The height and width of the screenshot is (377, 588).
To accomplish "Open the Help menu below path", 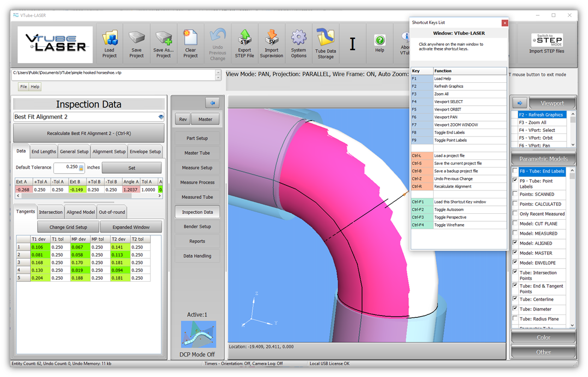I will tap(35, 87).
